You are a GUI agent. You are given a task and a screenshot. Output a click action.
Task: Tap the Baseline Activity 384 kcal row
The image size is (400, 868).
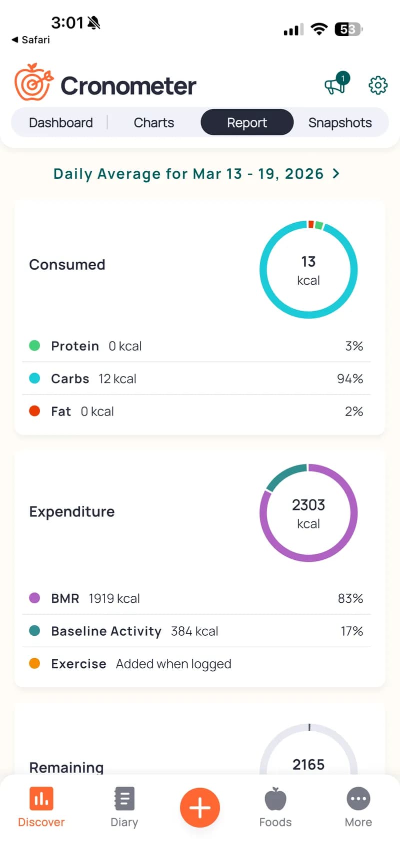point(196,631)
